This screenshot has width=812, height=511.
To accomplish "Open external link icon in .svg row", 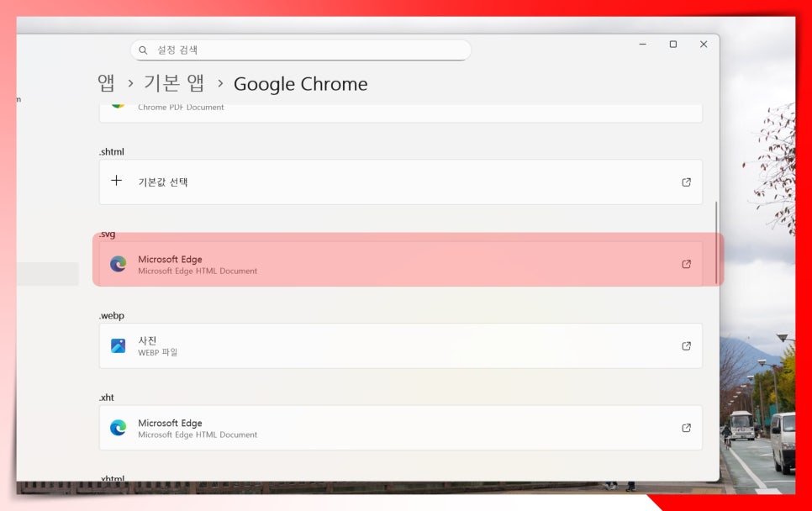I will 686,264.
